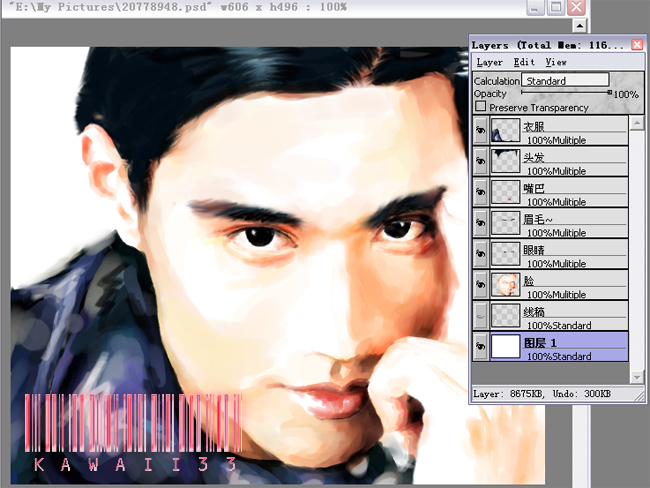Select layer named 眉毛~
The height and width of the screenshot is (488, 650).
(537, 219)
